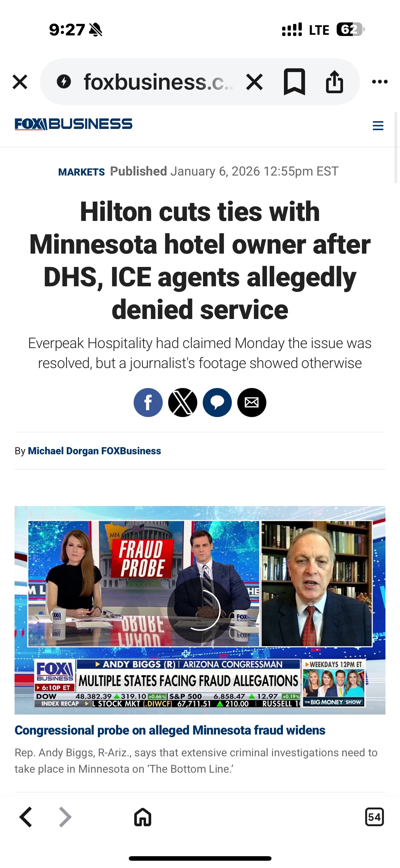The height and width of the screenshot is (868, 400).
Task: Go back to previous page
Action: [x=26, y=817]
